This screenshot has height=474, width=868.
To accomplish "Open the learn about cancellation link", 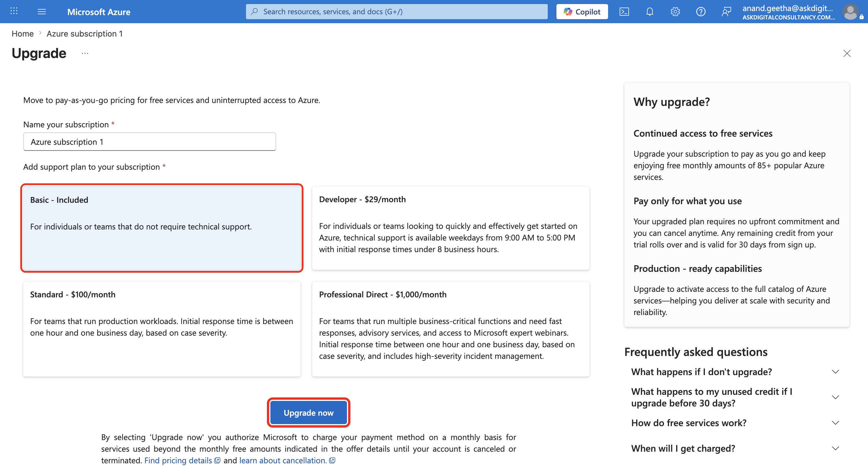I will pos(287,460).
